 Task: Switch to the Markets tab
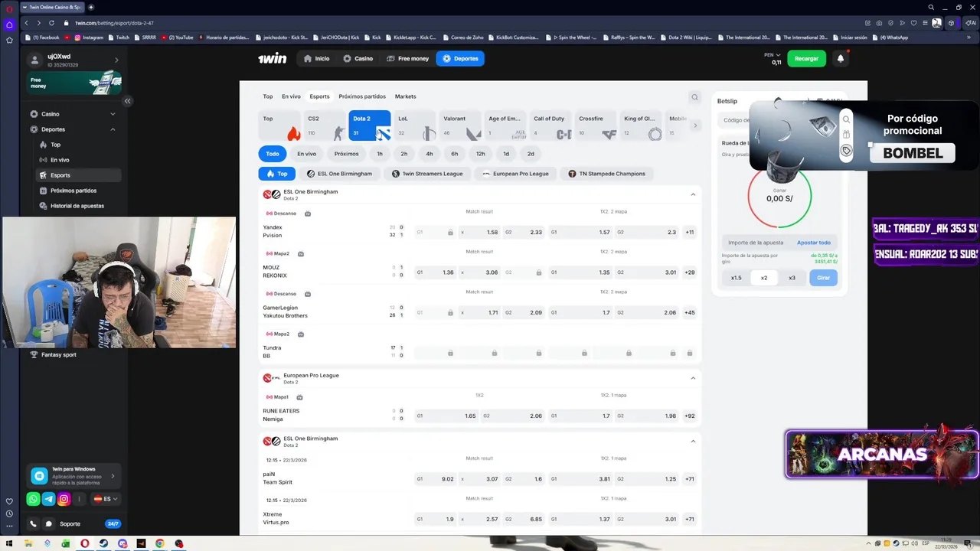(405, 96)
